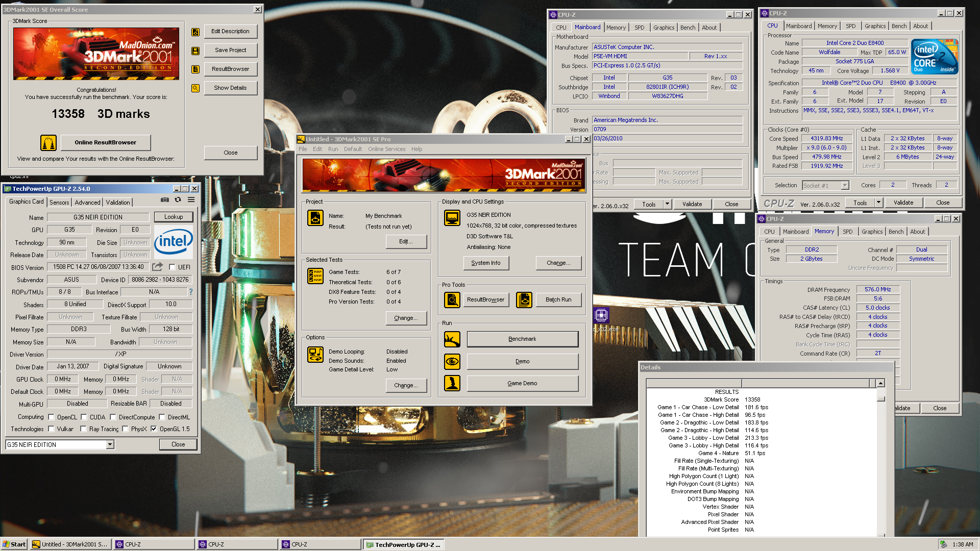The height and width of the screenshot is (551, 980).
Task: Toggle the PhysX checkbox
Action: coord(125,429)
